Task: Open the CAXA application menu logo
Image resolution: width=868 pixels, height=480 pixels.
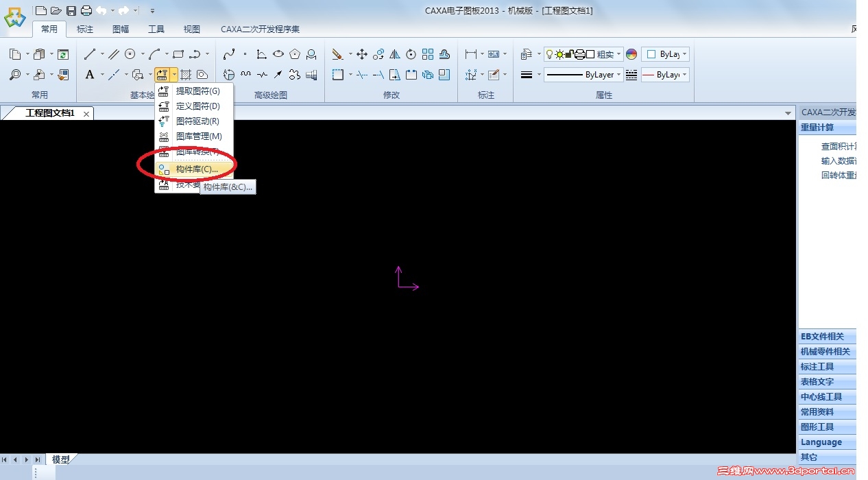Action: click(x=14, y=16)
